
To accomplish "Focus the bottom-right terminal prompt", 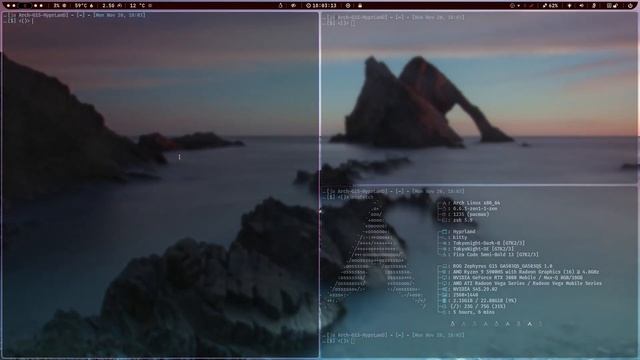I will pos(339,341).
